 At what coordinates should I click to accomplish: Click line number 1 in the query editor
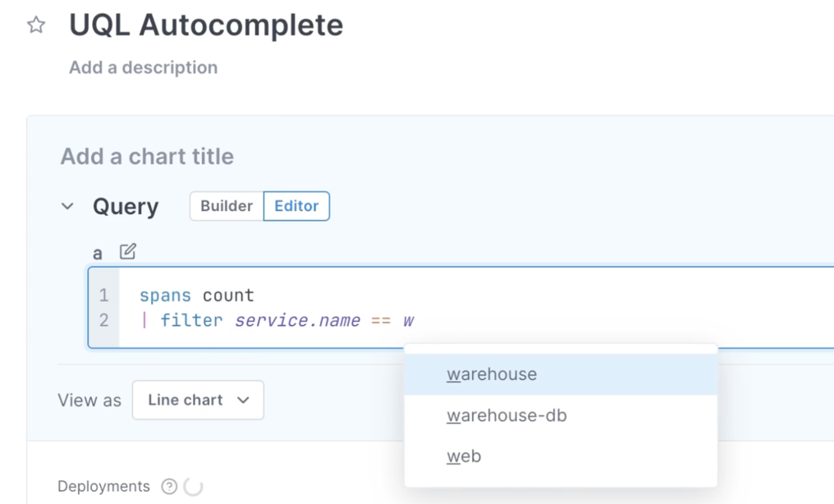(x=104, y=295)
